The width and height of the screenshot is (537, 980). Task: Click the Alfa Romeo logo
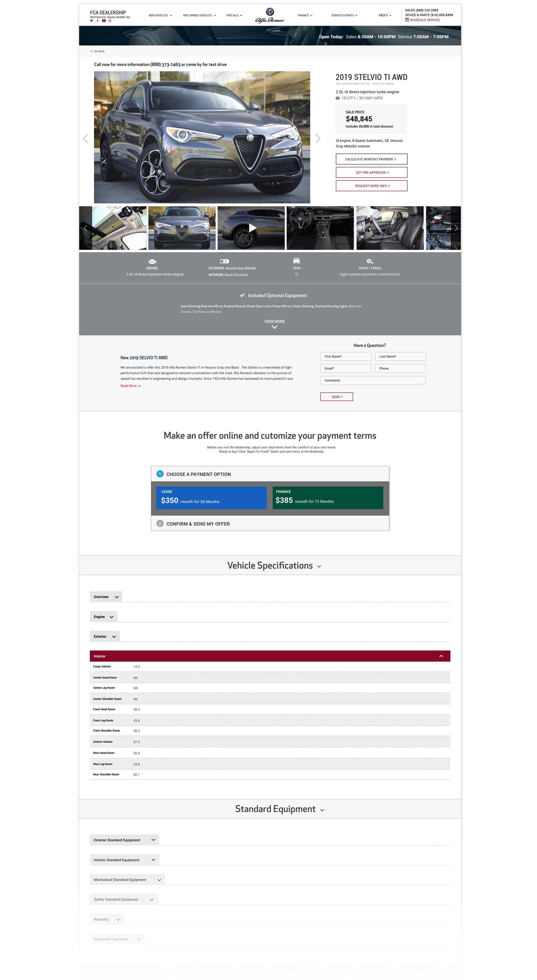270,15
